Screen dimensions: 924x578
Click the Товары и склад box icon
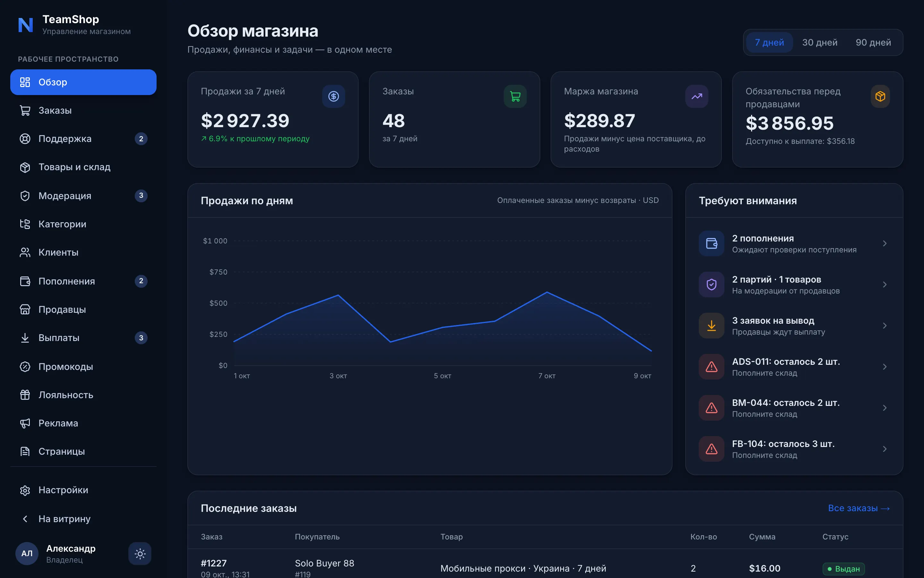pyautogui.click(x=25, y=167)
